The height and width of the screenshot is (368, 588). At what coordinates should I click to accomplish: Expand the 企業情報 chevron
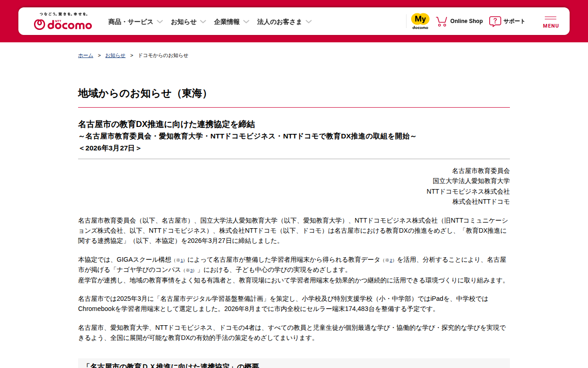tap(246, 22)
